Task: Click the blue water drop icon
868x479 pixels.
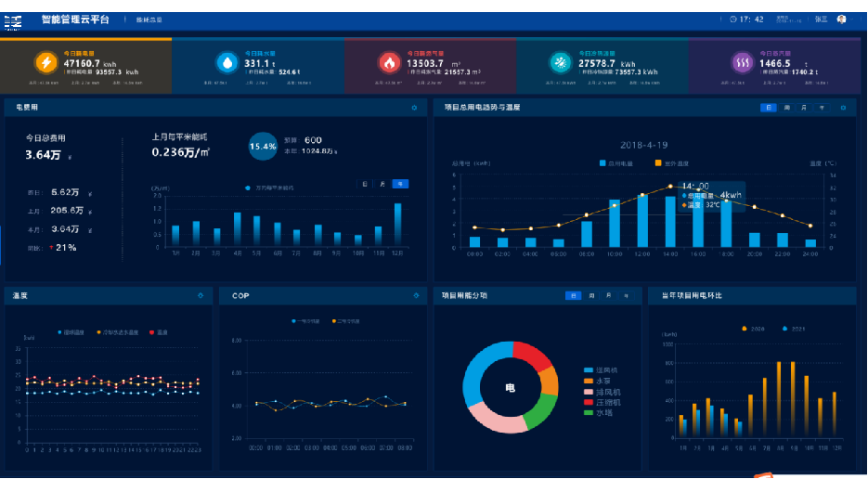Action: [x=227, y=62]
